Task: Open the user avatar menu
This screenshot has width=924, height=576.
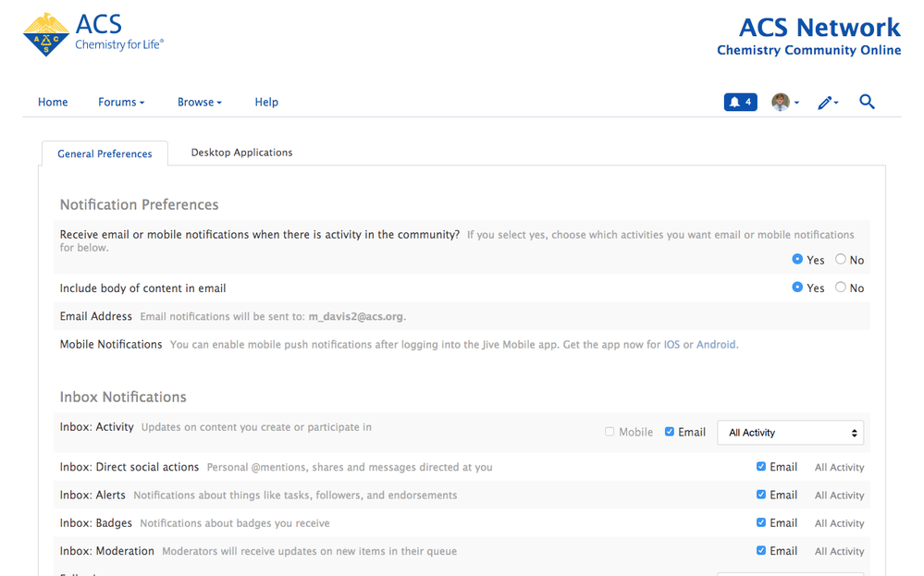Action: pyautogui.click(x=784, y=102)
